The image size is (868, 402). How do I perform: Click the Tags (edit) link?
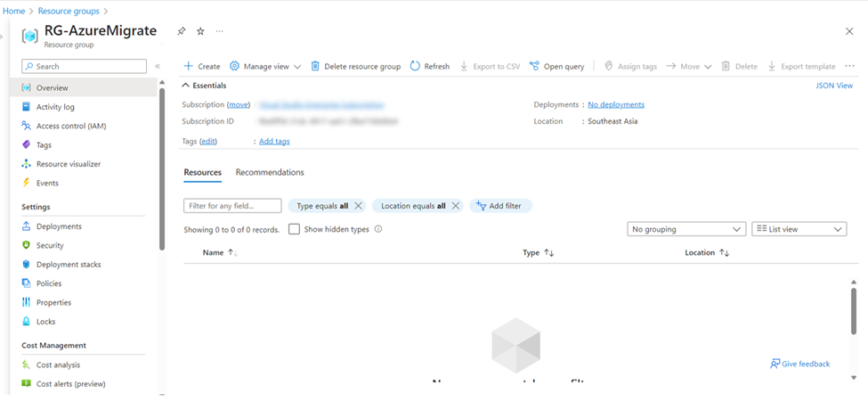click(x=208, y=142)
